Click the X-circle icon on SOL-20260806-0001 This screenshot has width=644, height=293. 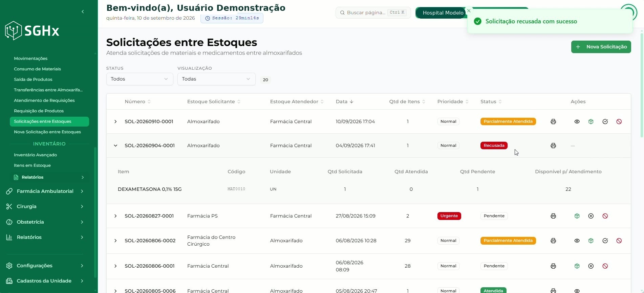point(591,266)
